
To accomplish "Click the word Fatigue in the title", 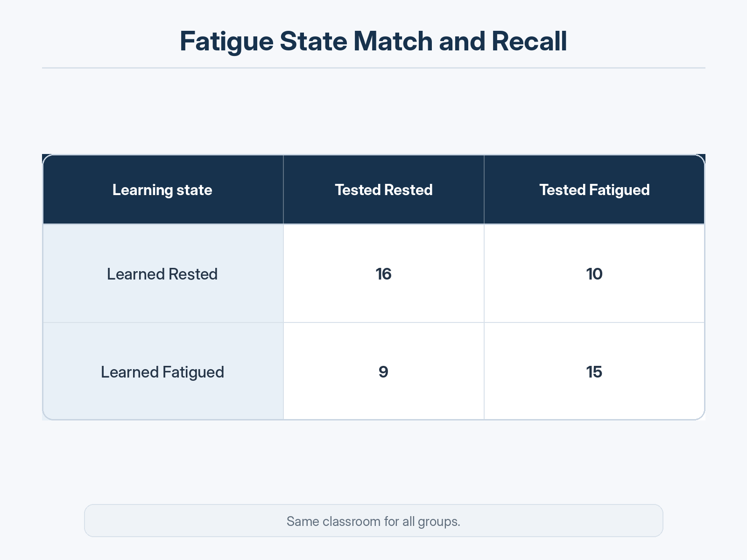I will 226,42.
